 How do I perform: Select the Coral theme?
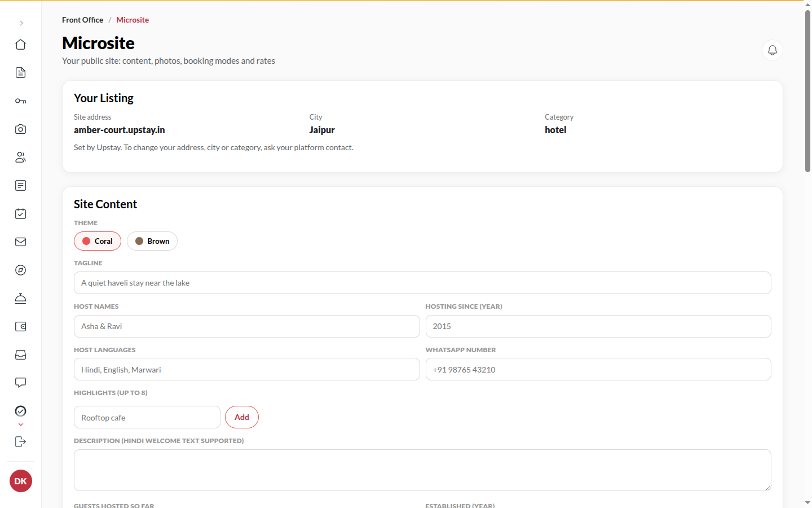pyautogui.click(x=98, y=241)
